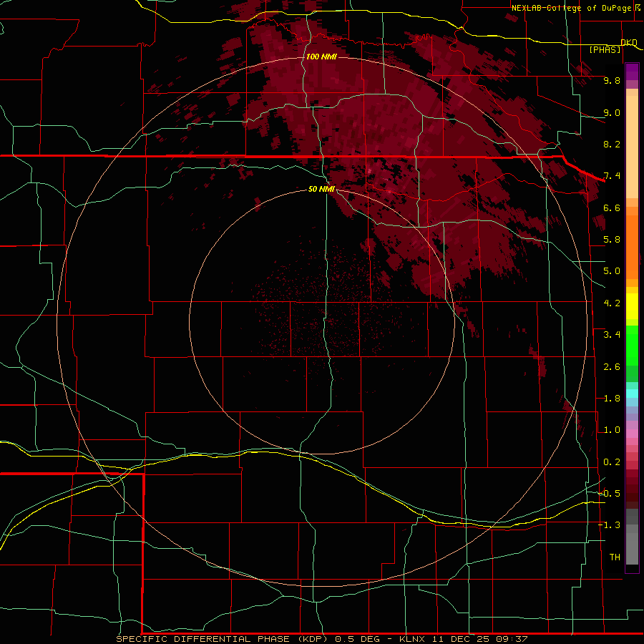
Task: Click the 6.6 value on the scale
Action: click(612, 208)
